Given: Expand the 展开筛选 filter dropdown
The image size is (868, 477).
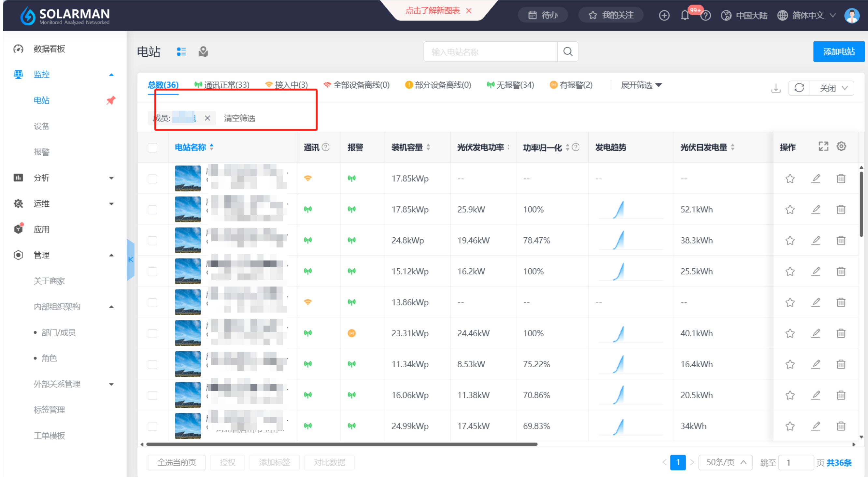Looking at the screenshot, I should [641, 85].
